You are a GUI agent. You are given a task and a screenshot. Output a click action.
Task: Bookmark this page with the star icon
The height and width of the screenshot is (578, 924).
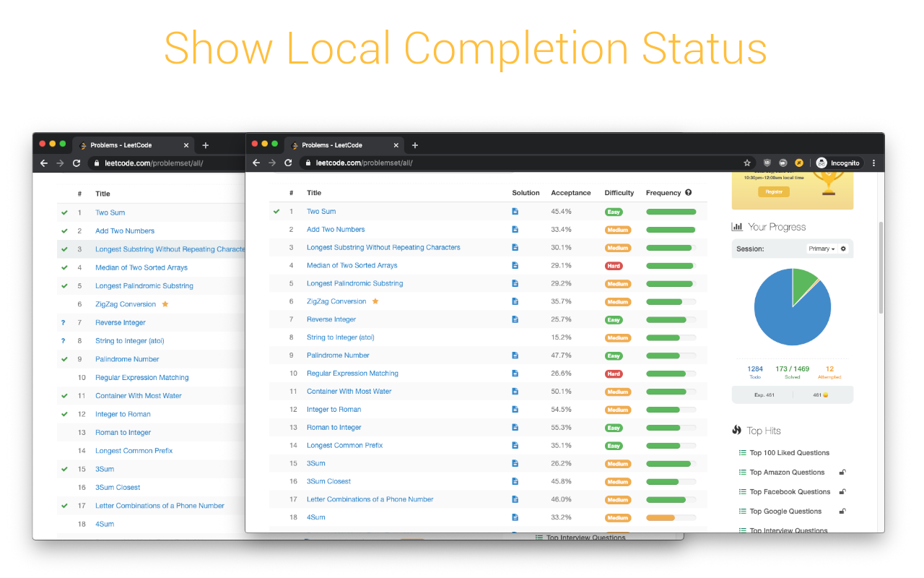747,163
